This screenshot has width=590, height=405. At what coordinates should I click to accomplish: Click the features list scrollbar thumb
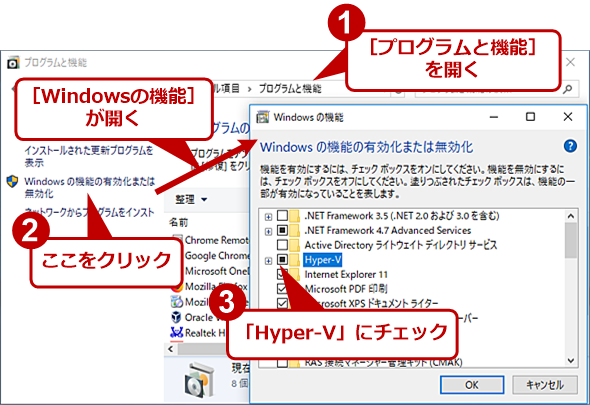(571, 241)
